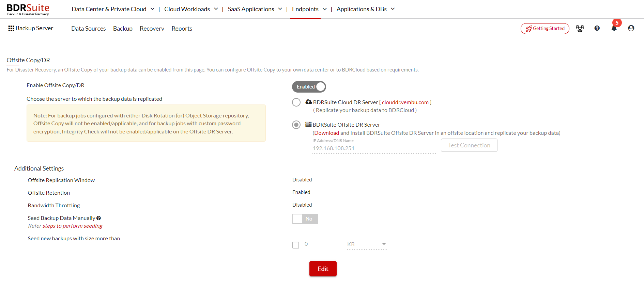
Task: Select the BDRSuite Offsite DR Server radio button
Action: (x=296, y=125)
